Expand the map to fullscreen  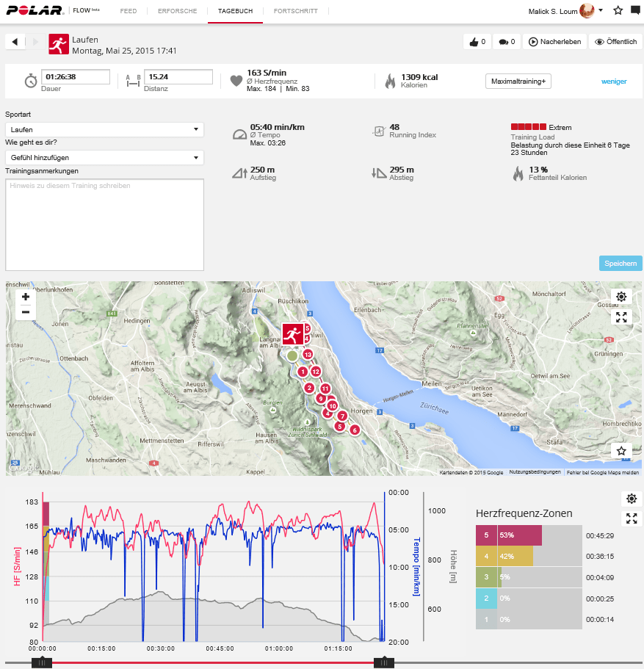(621, 317)
